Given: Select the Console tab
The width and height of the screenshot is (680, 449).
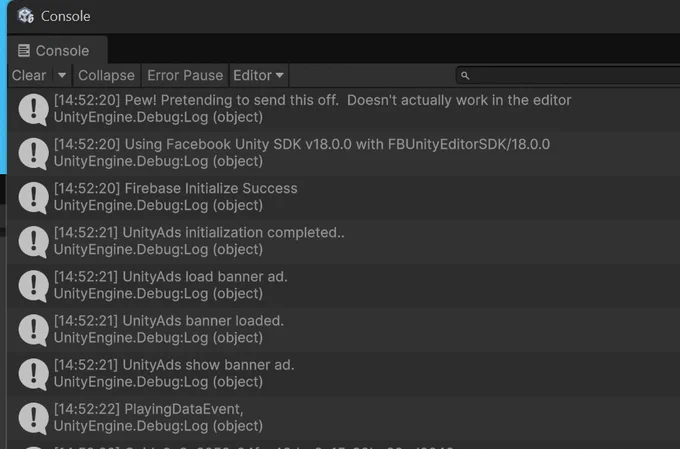Looking at the screenshot, I should [57, 50].
